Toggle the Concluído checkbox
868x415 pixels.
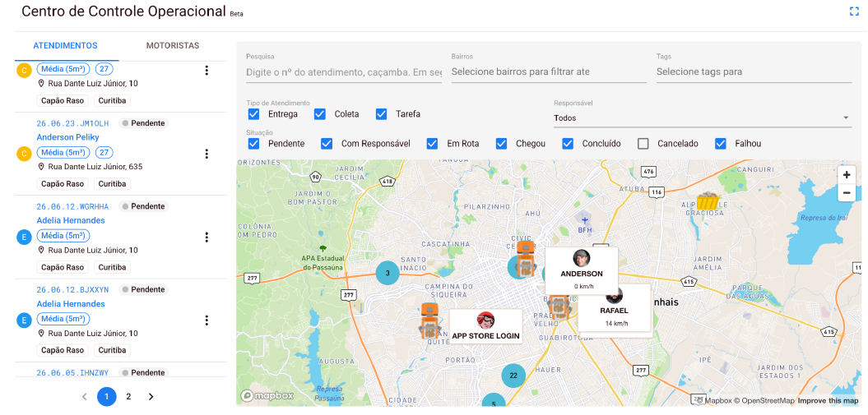pyautogui.click(x=568, y=144)
